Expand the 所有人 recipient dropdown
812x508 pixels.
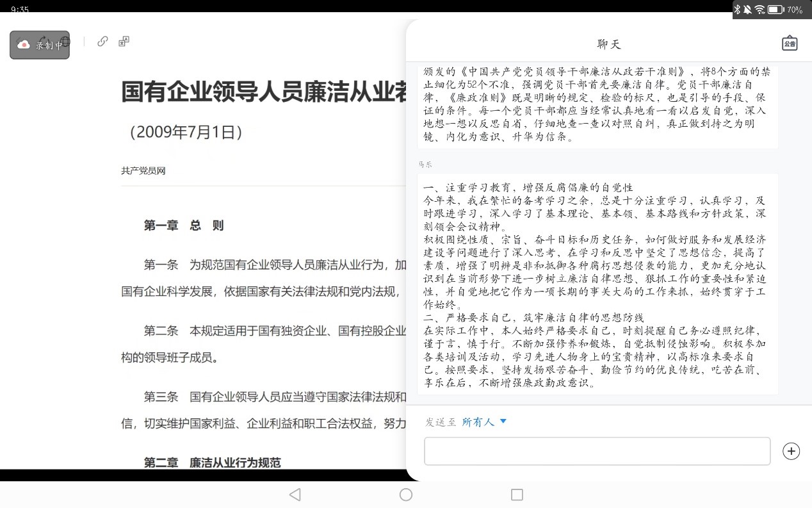click(478, 422)
